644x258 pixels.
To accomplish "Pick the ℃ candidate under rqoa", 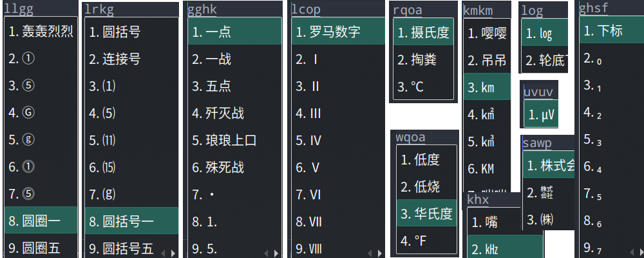I will 423,86.
